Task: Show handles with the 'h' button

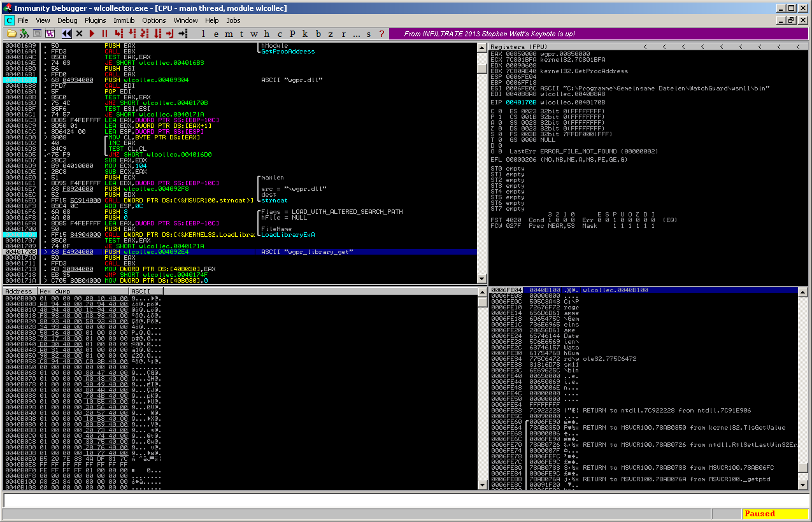Action: pos(267,33)
